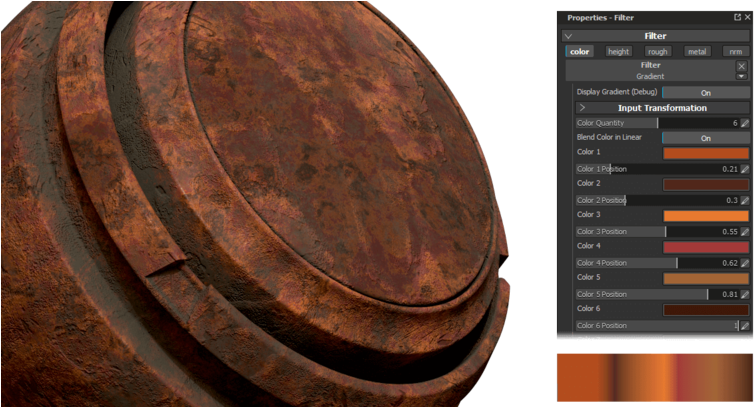Select the rough channel tab
The width and height of the screenshot is (754, 407).
[657, 51]
